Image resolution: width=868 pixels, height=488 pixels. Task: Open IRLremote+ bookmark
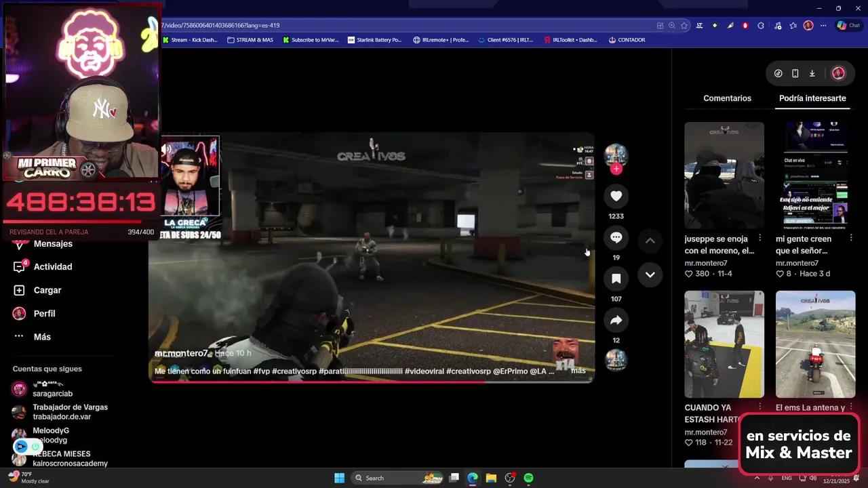tap(441, 40)
